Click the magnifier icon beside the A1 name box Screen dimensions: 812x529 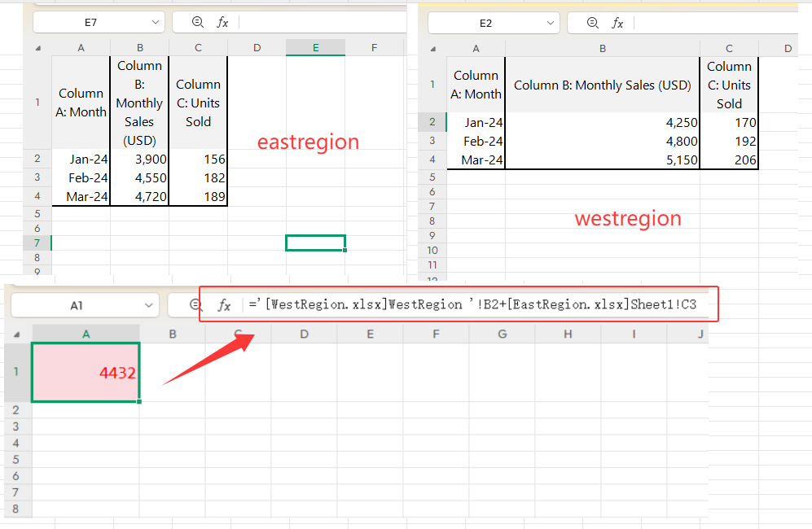[x=195, y=305]
